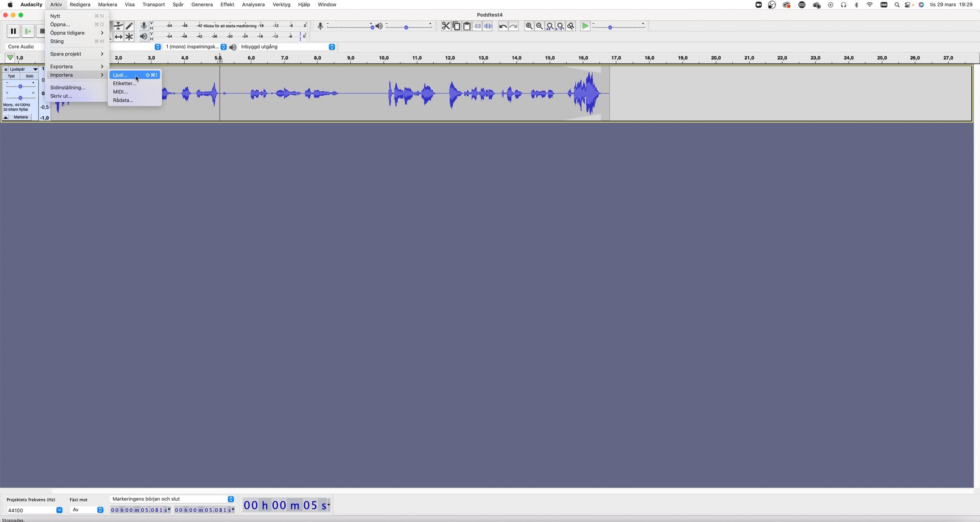Click the 10,0 mark on timeline ruler
This screenshot has height=522, width=980.
click(384, 58)
